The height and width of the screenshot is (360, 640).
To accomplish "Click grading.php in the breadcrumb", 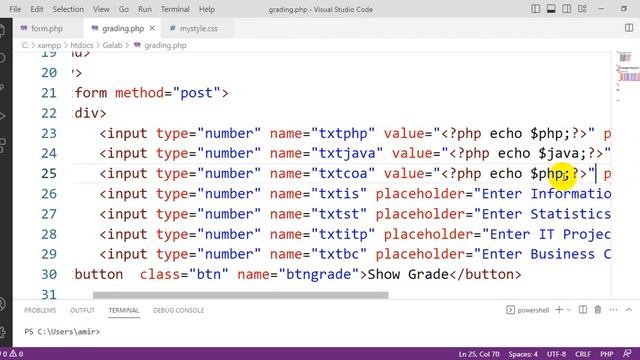I will click(x=165, y=45).
